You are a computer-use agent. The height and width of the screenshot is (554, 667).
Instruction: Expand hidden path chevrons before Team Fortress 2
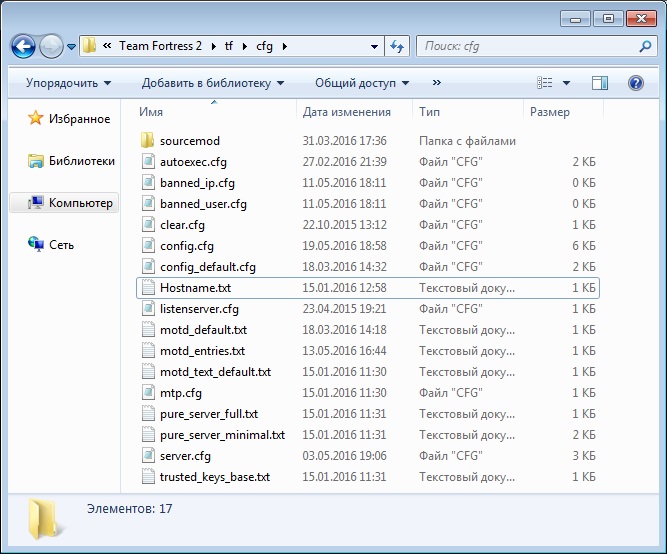point(107,46)
